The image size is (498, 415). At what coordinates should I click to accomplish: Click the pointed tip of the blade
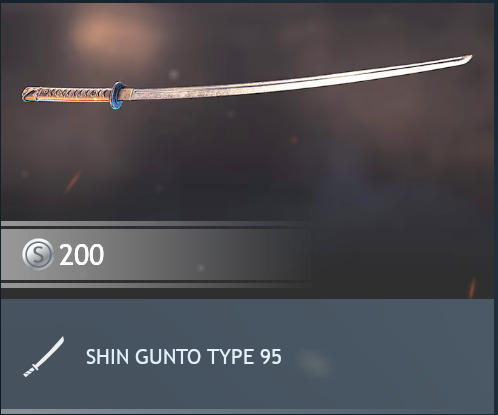pyautogui.click(x=467, y=59)
